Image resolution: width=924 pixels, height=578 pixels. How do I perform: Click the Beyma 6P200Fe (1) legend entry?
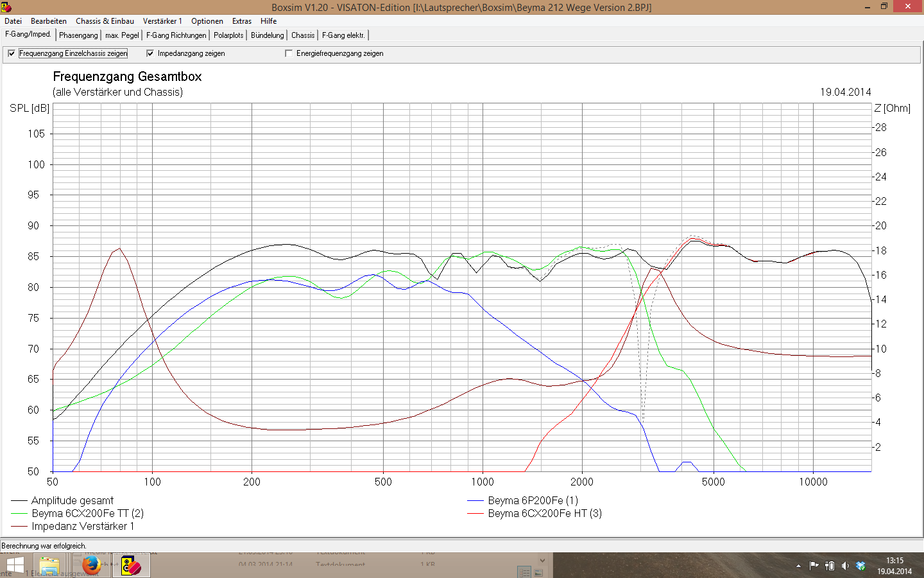[533, 500]
